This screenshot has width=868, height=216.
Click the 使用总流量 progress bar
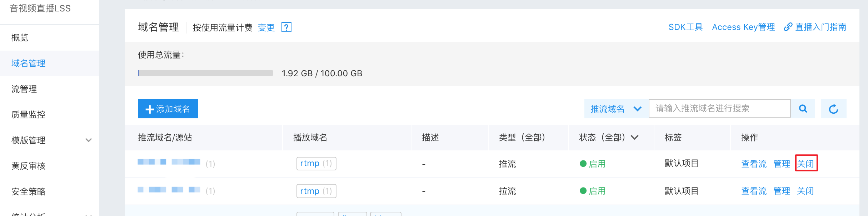(205, 73)
